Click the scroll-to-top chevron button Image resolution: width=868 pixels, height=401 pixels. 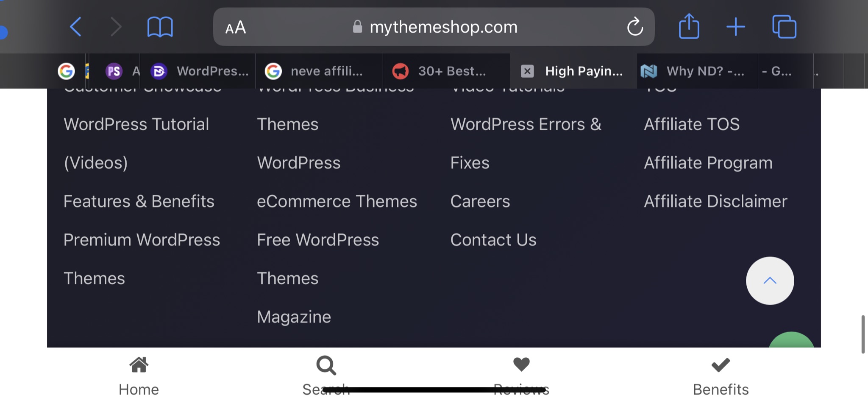pos(770,280)
